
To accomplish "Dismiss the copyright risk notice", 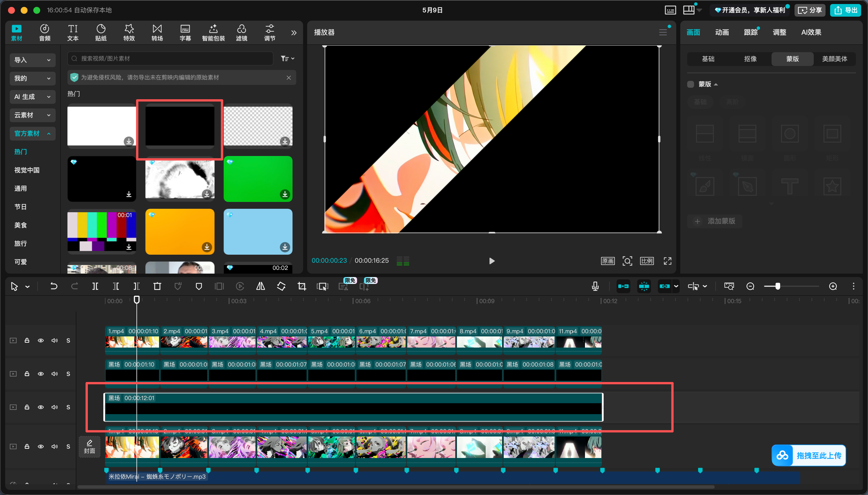I will (x=288, y=77).
